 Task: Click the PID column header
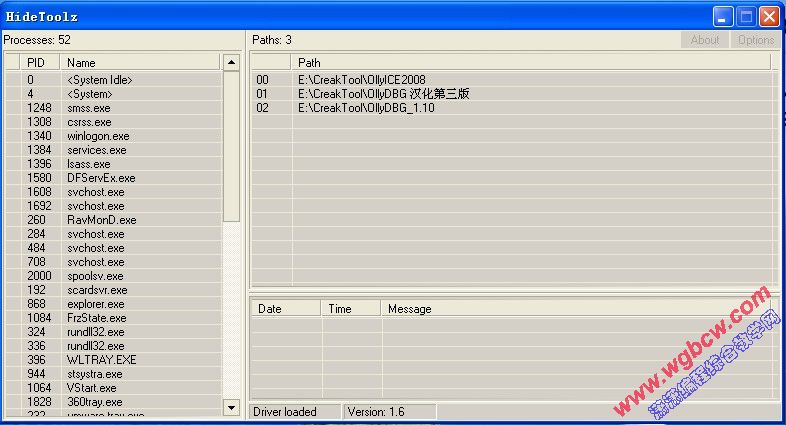[36, 63]
